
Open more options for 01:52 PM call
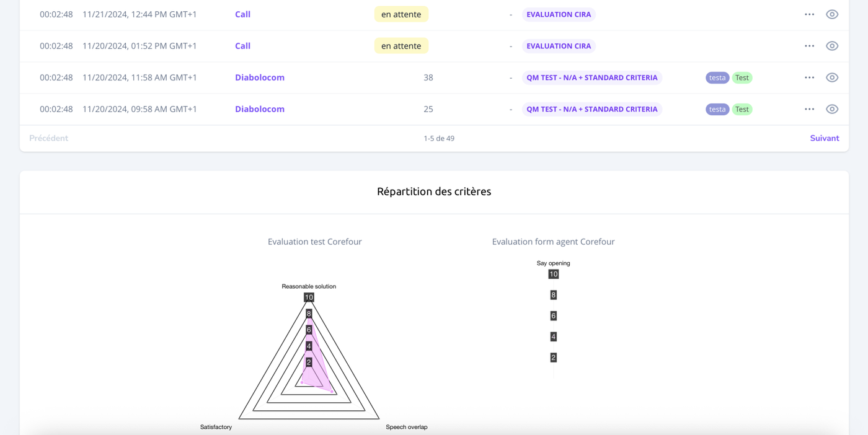click(809, 46)
